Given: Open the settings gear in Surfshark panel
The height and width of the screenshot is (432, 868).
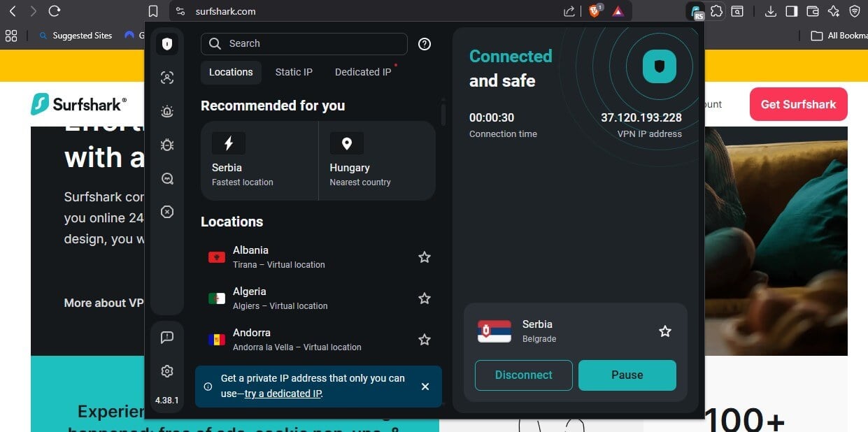Looking at the screenshot, I should tap(166, 371).
